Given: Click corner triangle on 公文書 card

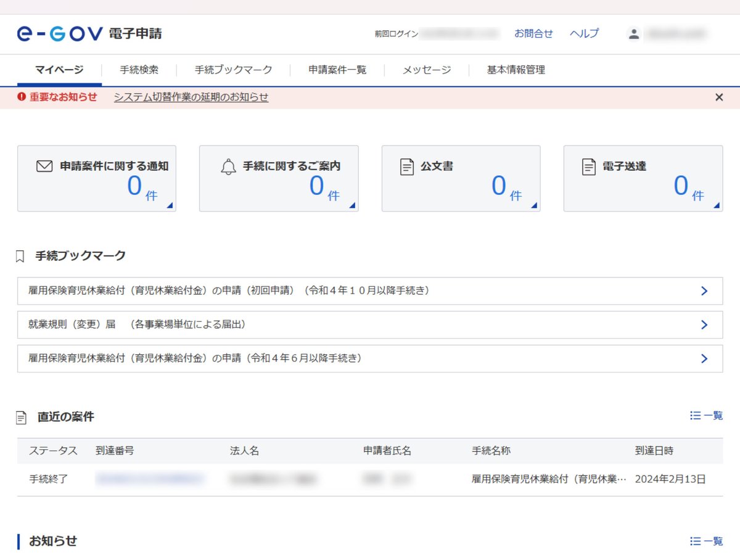Looking at the screenshot, I should pos(534,205).
